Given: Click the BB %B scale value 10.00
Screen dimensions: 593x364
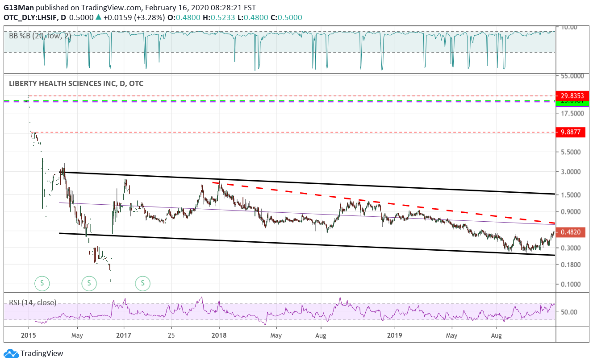Looking at the screenshot, I should 570,27.
